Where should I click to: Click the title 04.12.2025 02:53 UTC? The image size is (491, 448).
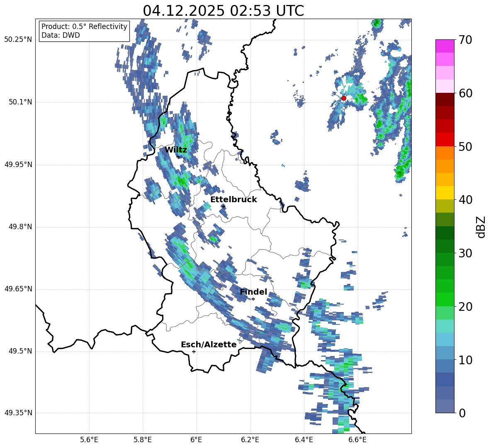223,11
